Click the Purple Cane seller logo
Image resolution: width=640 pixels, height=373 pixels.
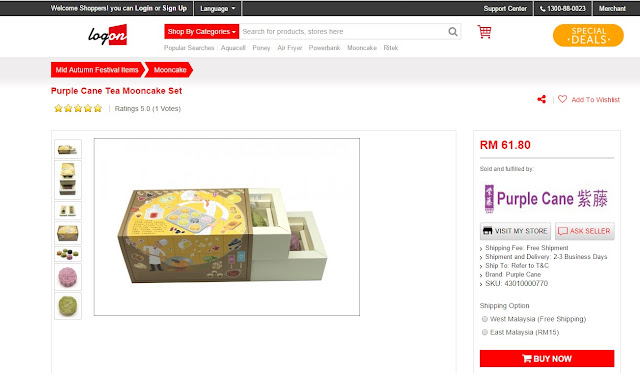click(x=546, y=199)
